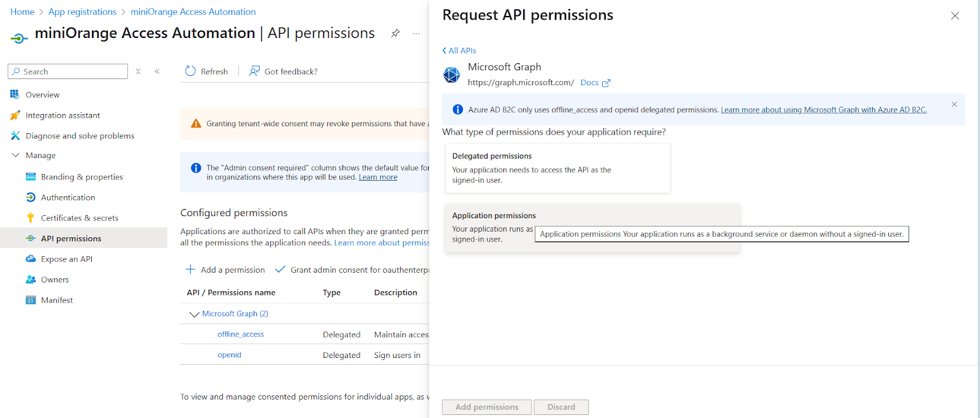Click the Authentication icon in sidebar
This screenshot has width=980, height=418.
[x=31, y=197]
